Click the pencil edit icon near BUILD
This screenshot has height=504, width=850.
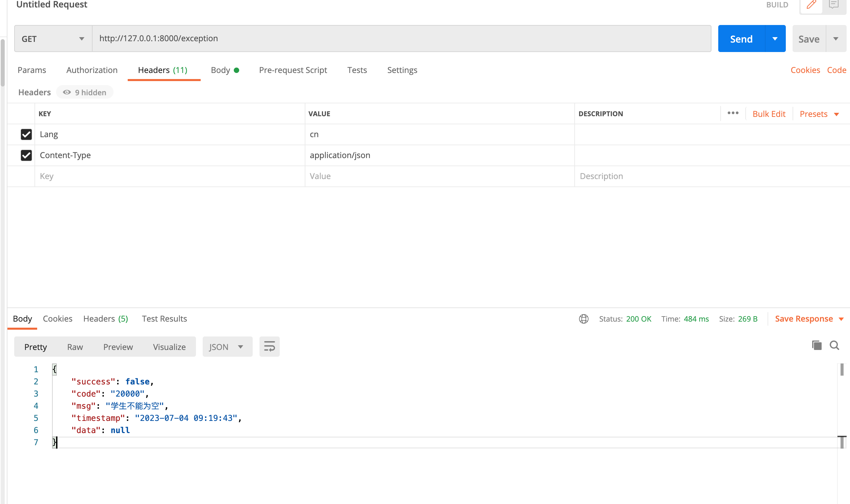[811, 5]
